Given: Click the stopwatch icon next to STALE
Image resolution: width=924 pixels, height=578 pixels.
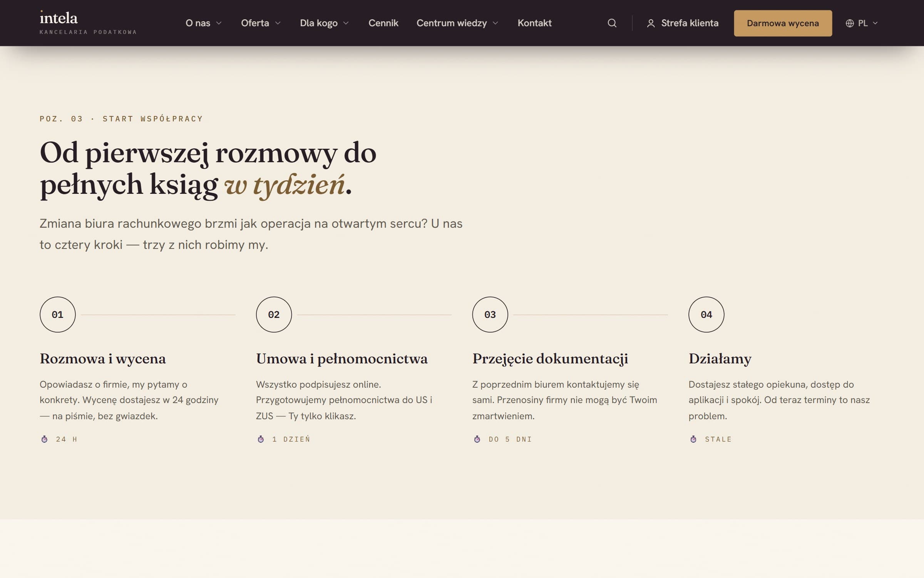Looking at the screenshot, I should [x=693, y=439].
